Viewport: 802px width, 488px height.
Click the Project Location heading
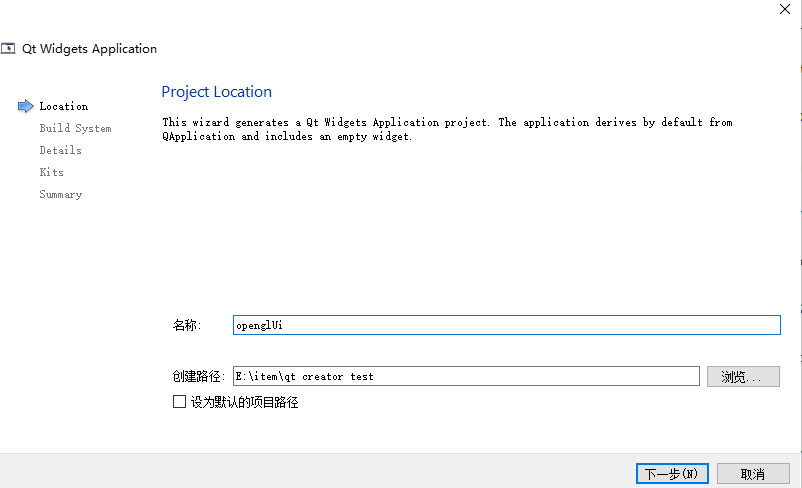click(x=216, y=92)
